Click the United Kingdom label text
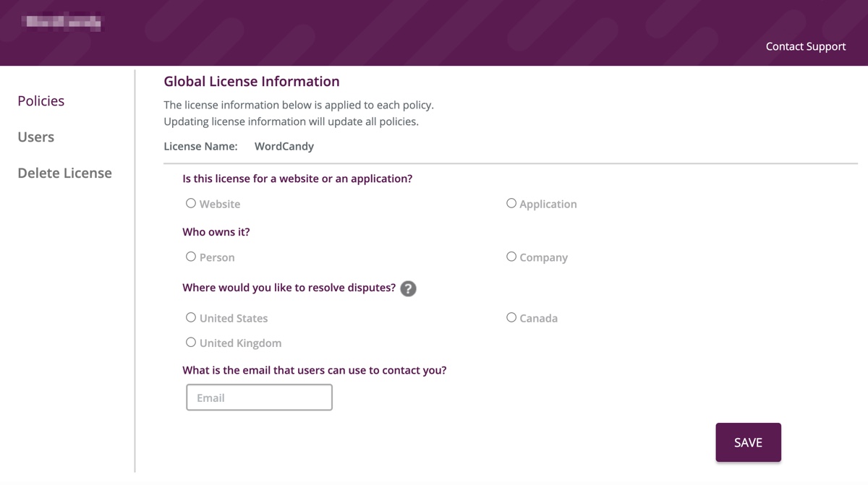 241,343
